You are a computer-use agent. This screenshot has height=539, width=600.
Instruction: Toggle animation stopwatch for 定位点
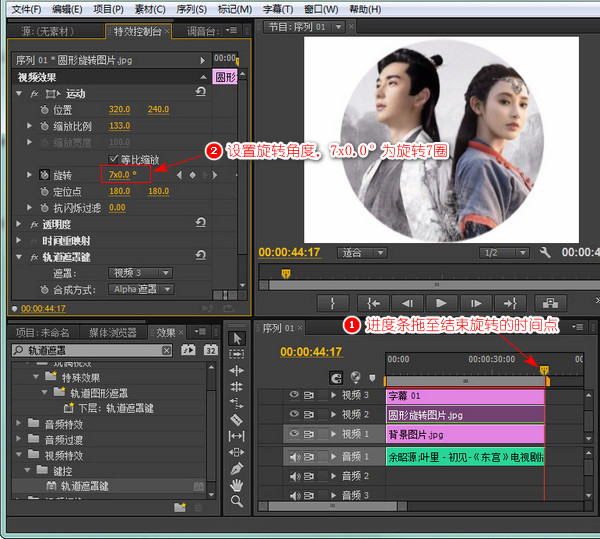[x=44, y=191]
